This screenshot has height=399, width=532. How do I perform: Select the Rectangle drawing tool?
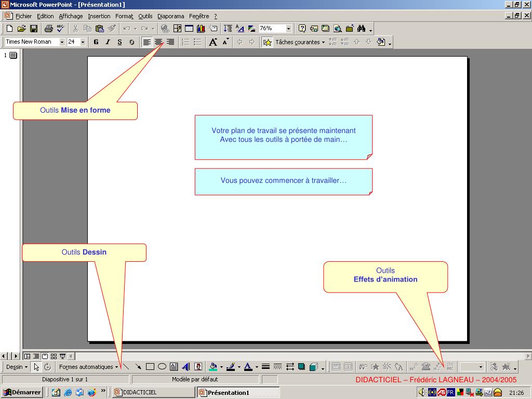[x=150, y=367]
